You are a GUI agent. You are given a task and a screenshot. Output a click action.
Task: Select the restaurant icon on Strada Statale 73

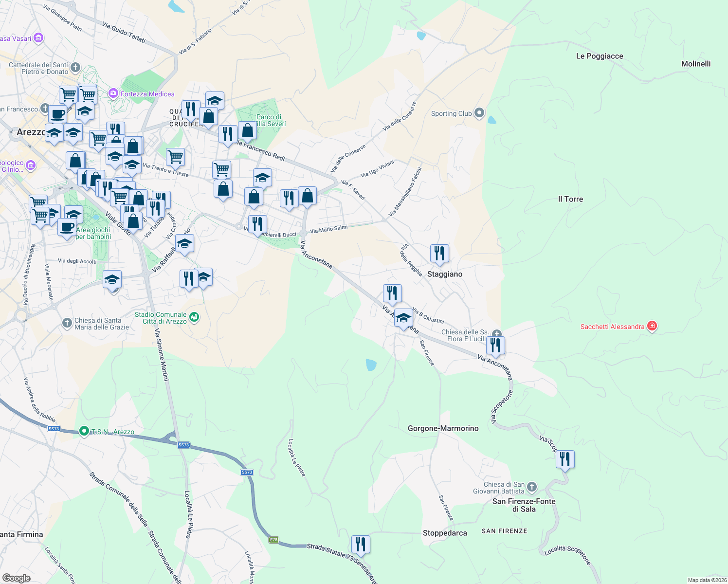361,544
